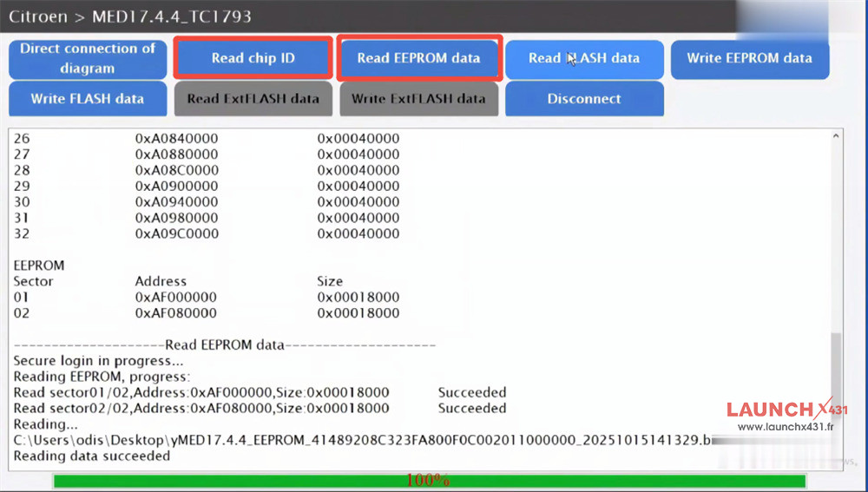
Task: Click the Address column header under EEPROM
Action: coord(161,282)
